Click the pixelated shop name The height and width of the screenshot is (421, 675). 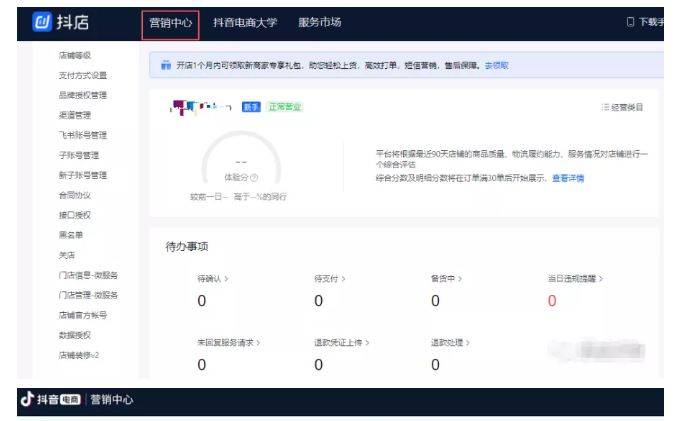tap(201, 107)
